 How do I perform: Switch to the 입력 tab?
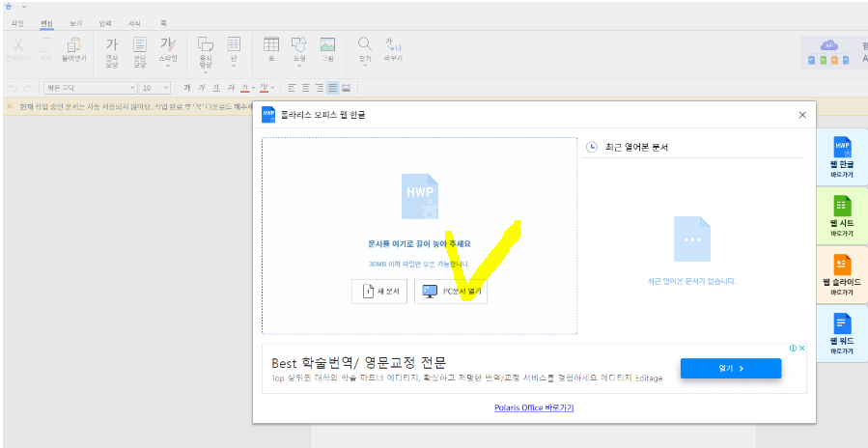point(105,24)
